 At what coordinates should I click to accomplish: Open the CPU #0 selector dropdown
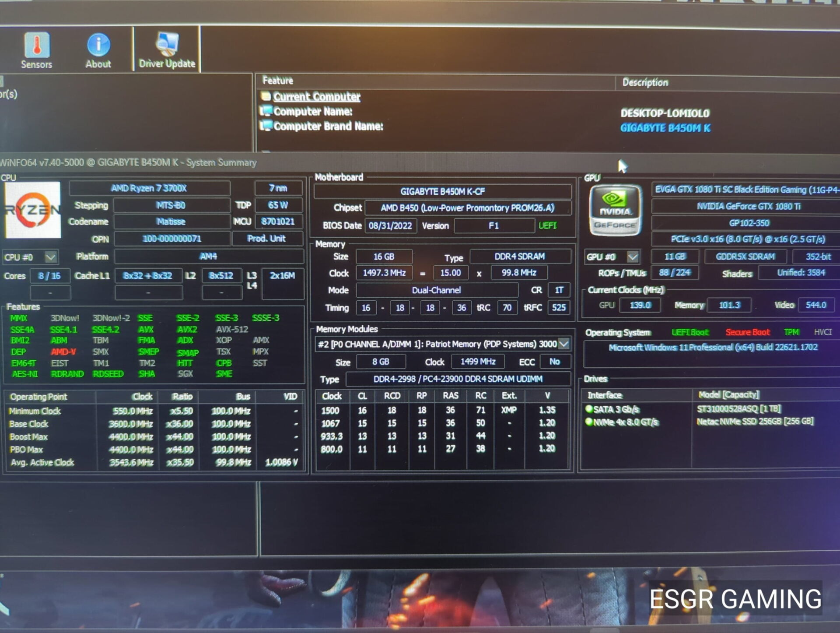pos(51,257)
